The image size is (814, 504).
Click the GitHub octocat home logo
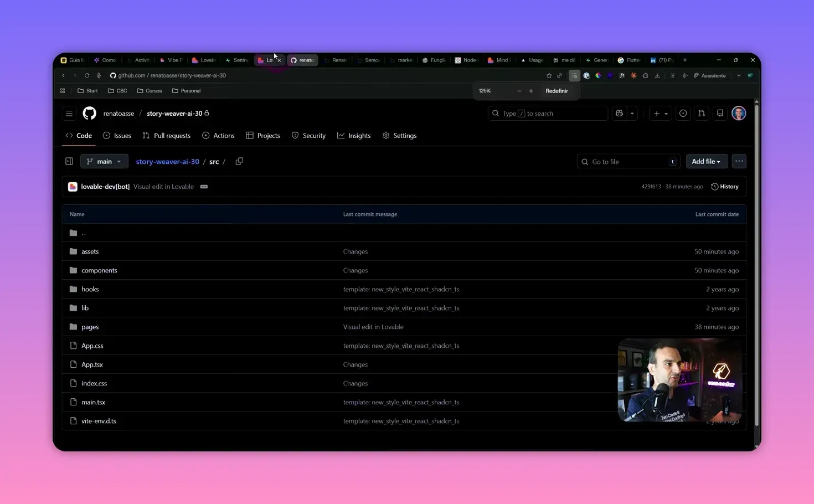point(89,113)
